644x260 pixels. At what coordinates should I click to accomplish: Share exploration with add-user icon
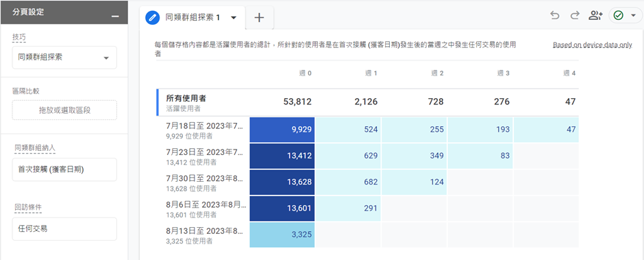pos(595,15)
